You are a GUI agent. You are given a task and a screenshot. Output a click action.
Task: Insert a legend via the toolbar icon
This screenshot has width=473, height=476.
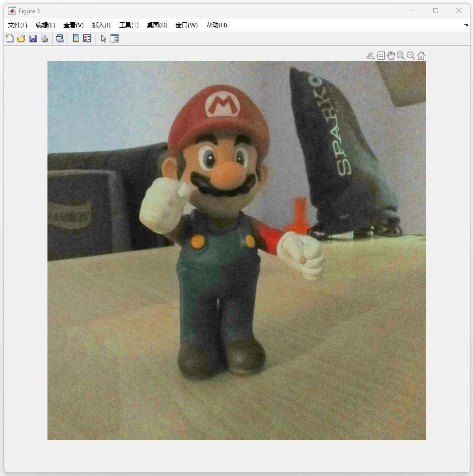click(x=87, y=38)
